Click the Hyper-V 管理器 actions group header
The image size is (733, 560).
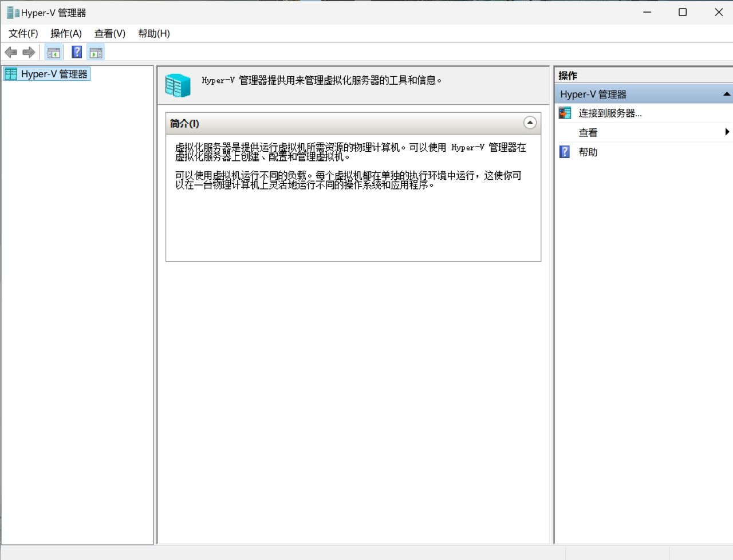pos(644,94)
